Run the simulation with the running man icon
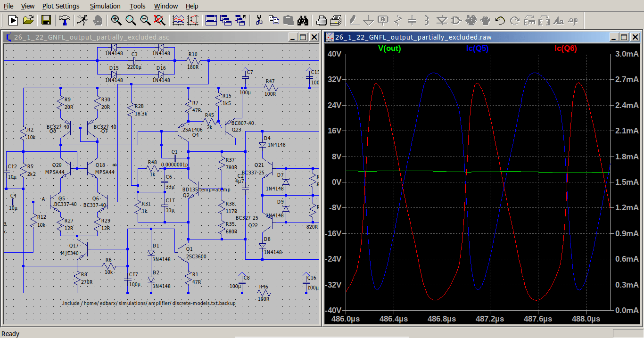Viewport: 644px width, 338px height. 83,20
